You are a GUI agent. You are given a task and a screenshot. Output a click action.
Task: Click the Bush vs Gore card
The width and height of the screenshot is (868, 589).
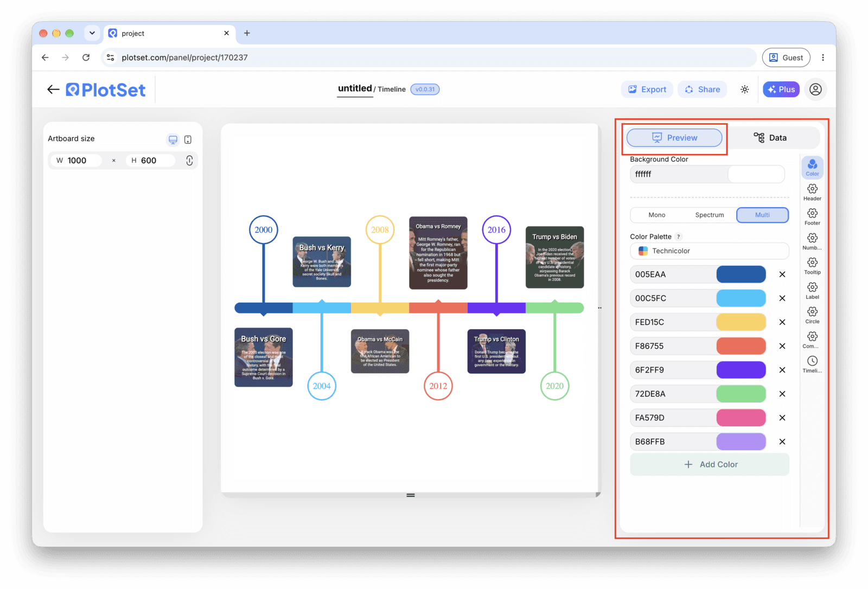click(x=264, y=357)
